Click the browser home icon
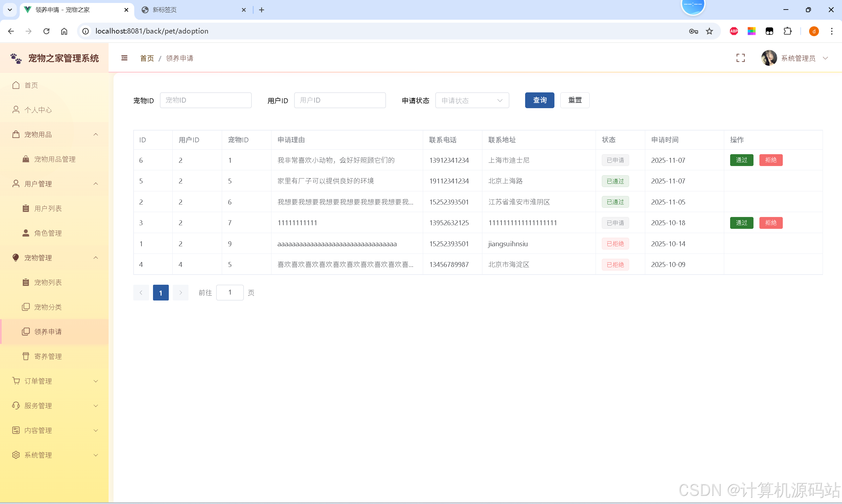 (x=64, y=31)
